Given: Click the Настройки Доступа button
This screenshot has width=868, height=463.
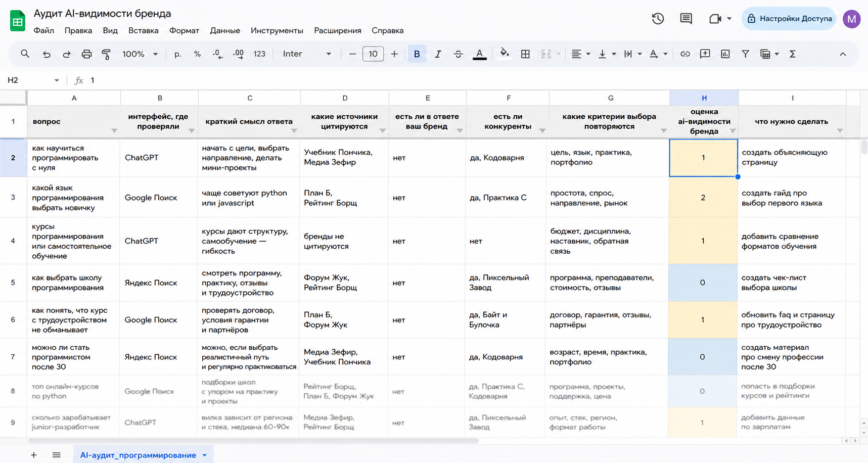Looking at the screenshot, I should coord(789,19).
